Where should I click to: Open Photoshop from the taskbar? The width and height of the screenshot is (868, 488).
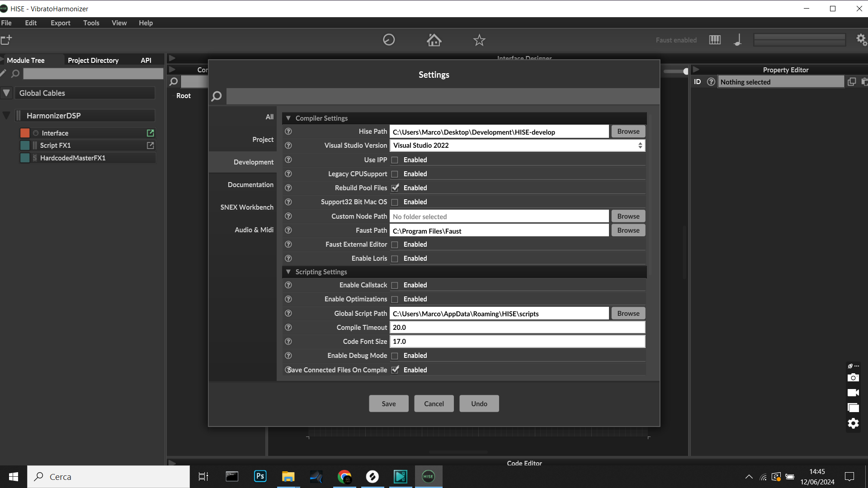click(x=260, y=476)
